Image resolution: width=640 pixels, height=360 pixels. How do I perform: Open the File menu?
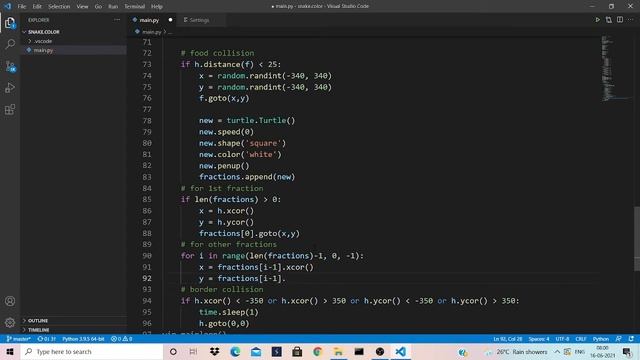(22, 7)
